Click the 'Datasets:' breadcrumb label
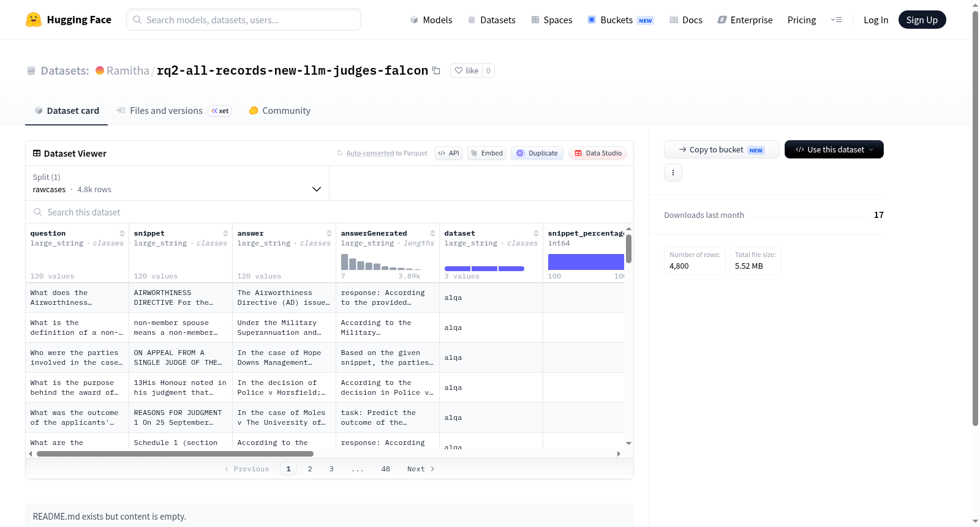The width and height of the screenshot is (980, 527). click(65, 70)
